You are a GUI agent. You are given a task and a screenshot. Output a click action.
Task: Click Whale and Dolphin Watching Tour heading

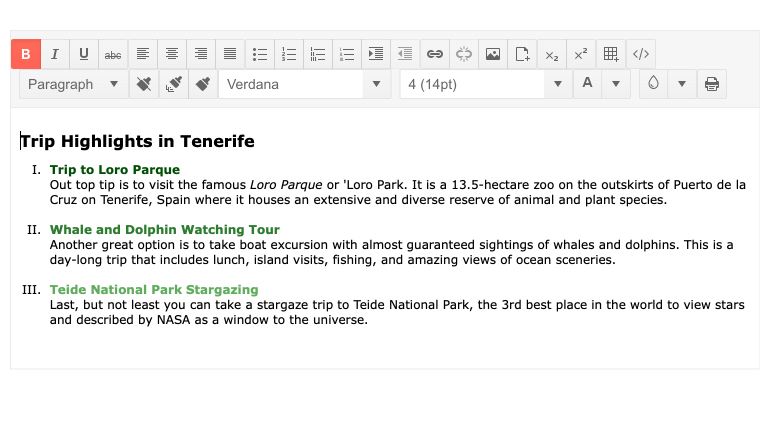[165, 230]
